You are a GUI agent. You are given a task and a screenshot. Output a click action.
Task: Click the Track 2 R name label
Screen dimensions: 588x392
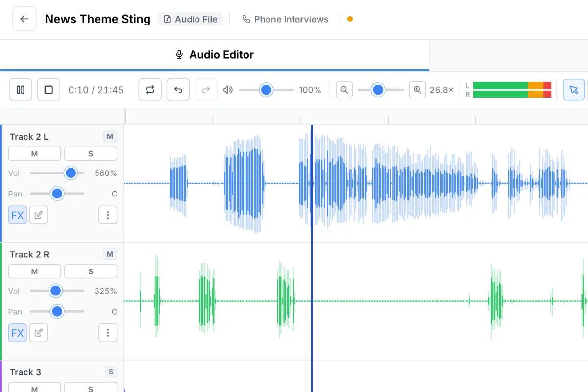pos(29,254)
